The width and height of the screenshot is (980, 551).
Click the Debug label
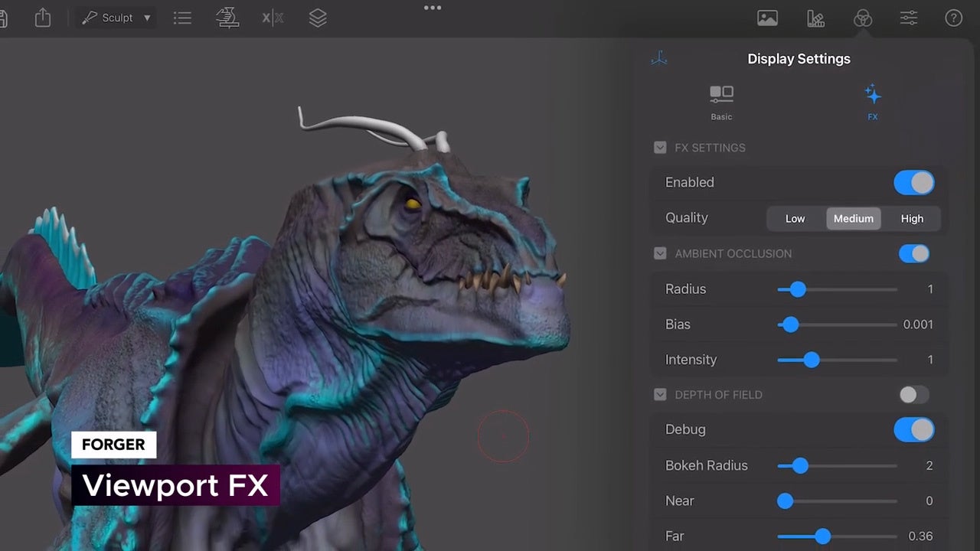tap(685, 429)
